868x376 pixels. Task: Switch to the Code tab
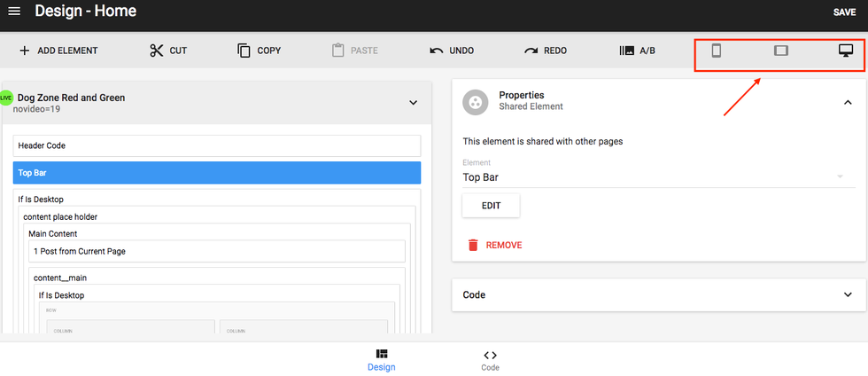[x=490, y=359]
